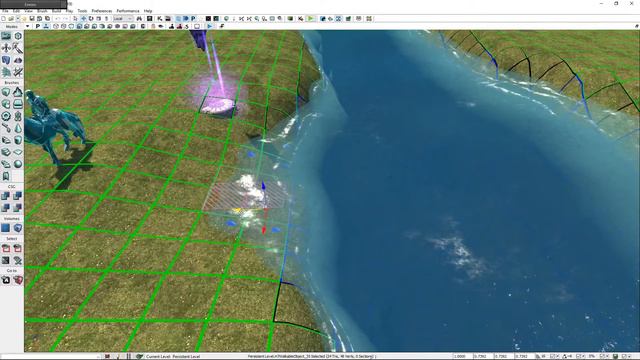Viewport: 640px width, 360px height.
Task: Click the 'Current Level: Persistent Level' status text
Action: (x=173, y=356)
